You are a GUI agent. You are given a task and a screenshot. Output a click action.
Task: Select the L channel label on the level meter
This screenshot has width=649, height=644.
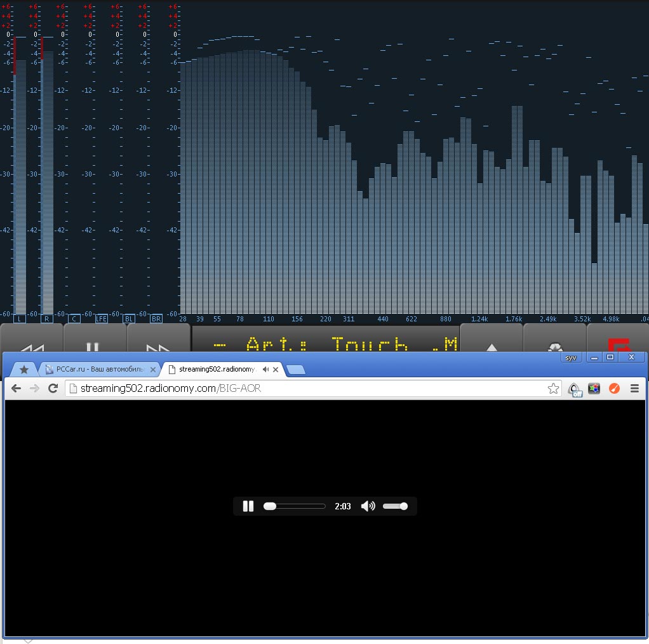[x=20, y=319]
